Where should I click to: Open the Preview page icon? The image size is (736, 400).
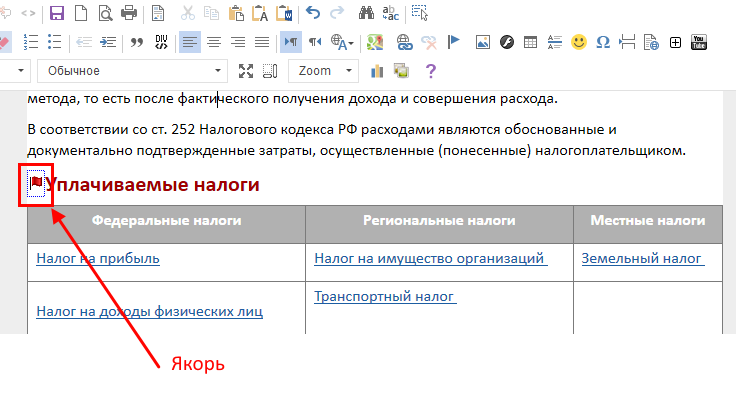pos(105,13)
